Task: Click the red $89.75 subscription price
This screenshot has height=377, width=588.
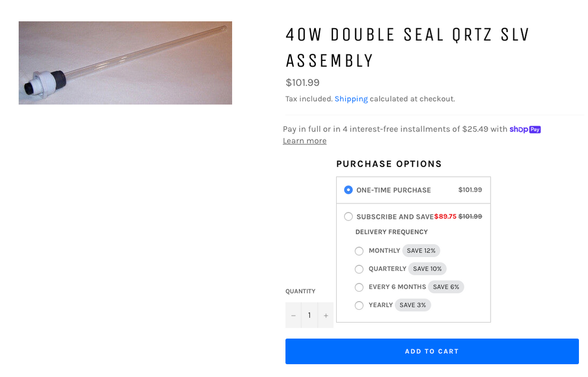Action: [x=445, y=216]
